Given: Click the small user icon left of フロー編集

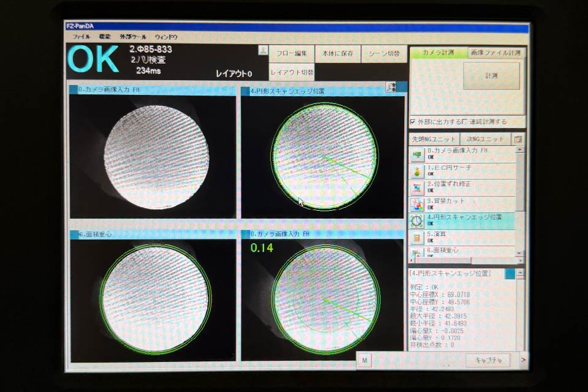Looking at the screenshot, I should [263, 51].
